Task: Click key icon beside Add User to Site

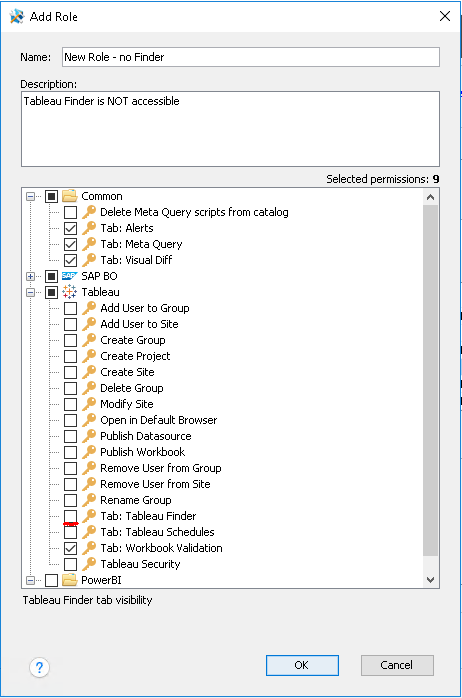Action: pos(89,324)
